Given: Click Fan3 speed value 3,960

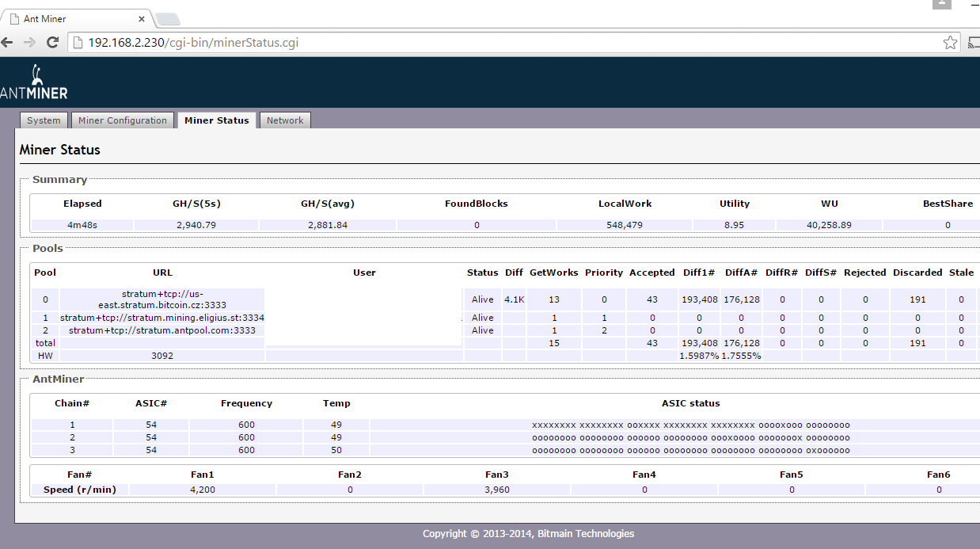Looking at the screenshot, I should point(497,490).
